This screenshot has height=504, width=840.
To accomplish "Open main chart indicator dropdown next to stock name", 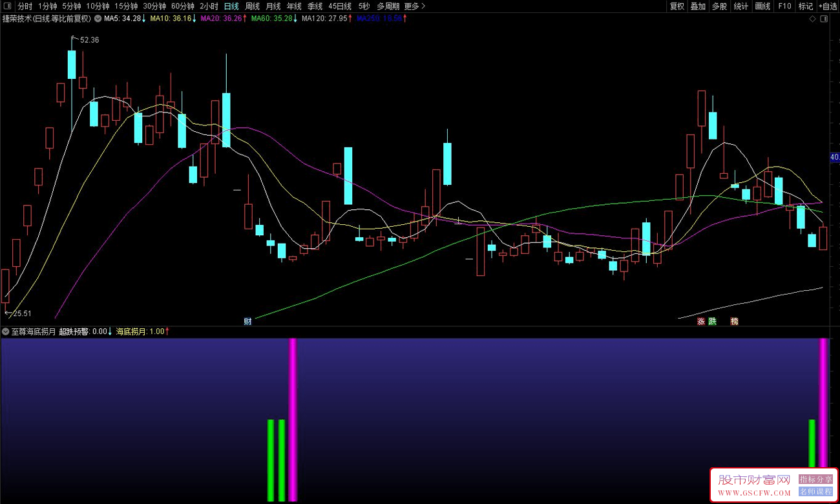I will pyautogui.click(x=98, y=19).
